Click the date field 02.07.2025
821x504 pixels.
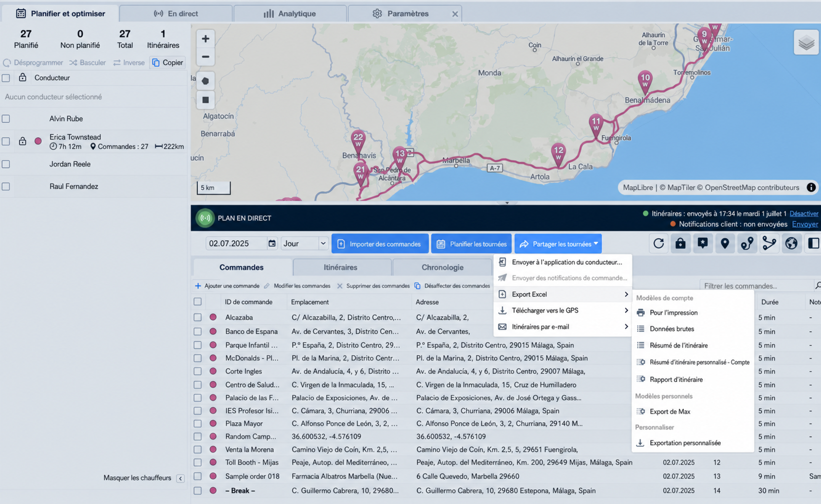[236, 244]
